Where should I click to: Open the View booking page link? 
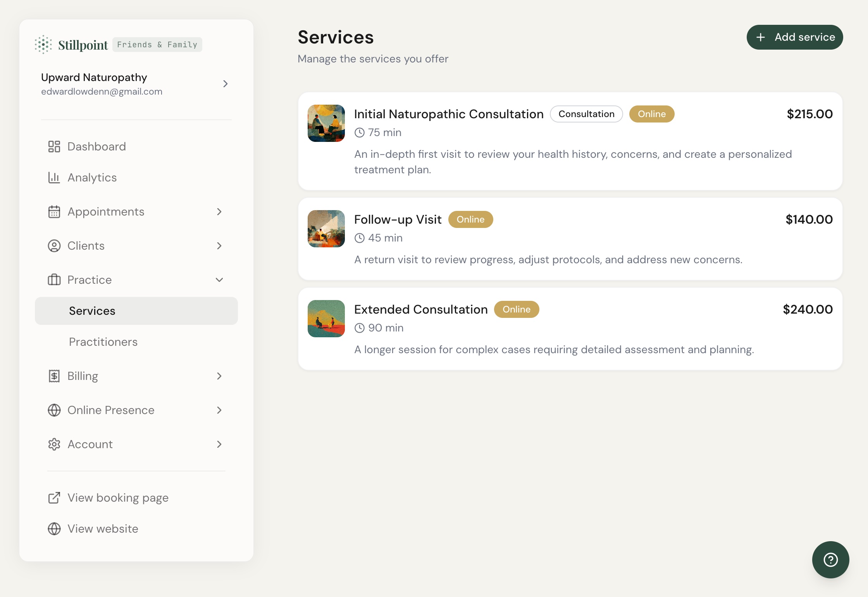coord(118,498)
